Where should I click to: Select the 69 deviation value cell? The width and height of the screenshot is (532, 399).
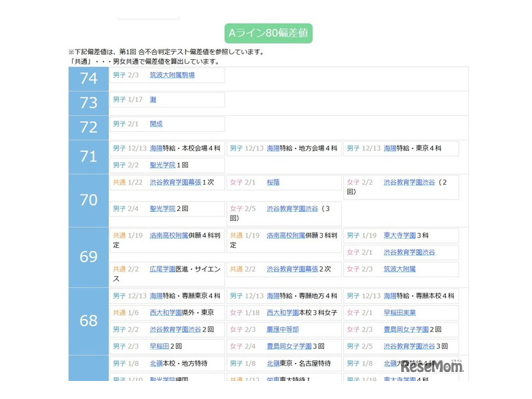[88, 257]
